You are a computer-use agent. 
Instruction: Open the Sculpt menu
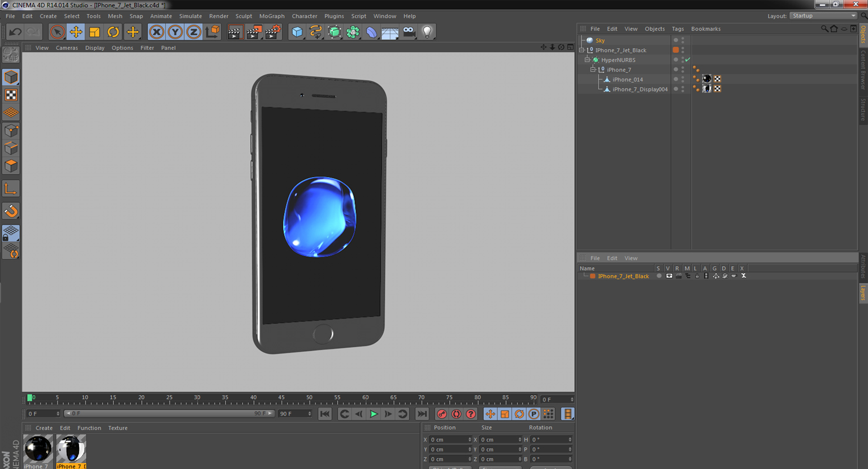tap(243, 16)
